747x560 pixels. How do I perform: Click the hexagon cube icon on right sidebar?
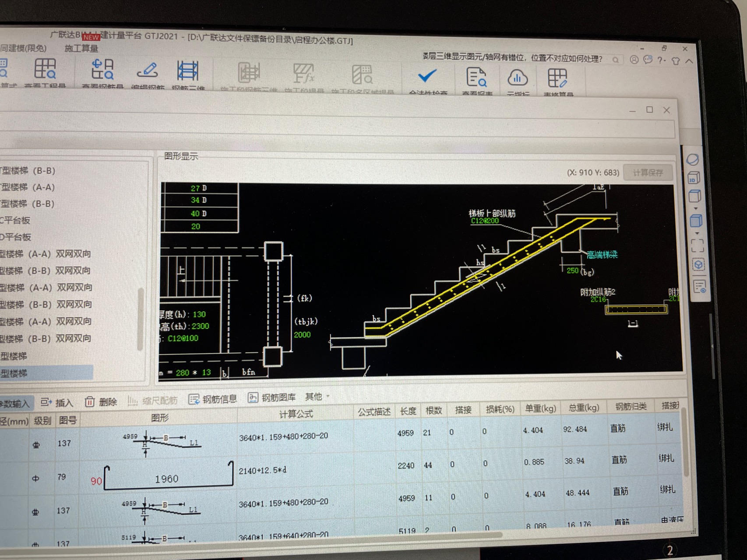pos(698,264)
